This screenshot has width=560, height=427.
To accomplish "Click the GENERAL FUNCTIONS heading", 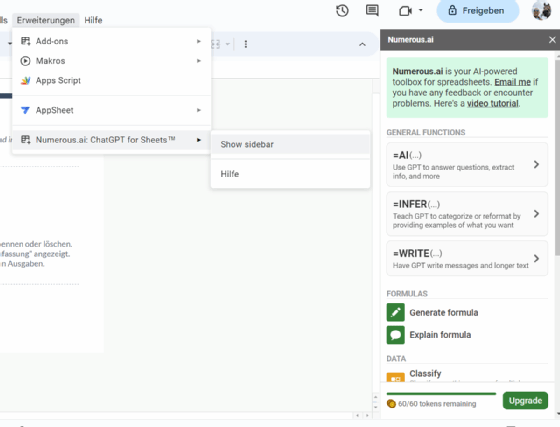I will point(426,132).
